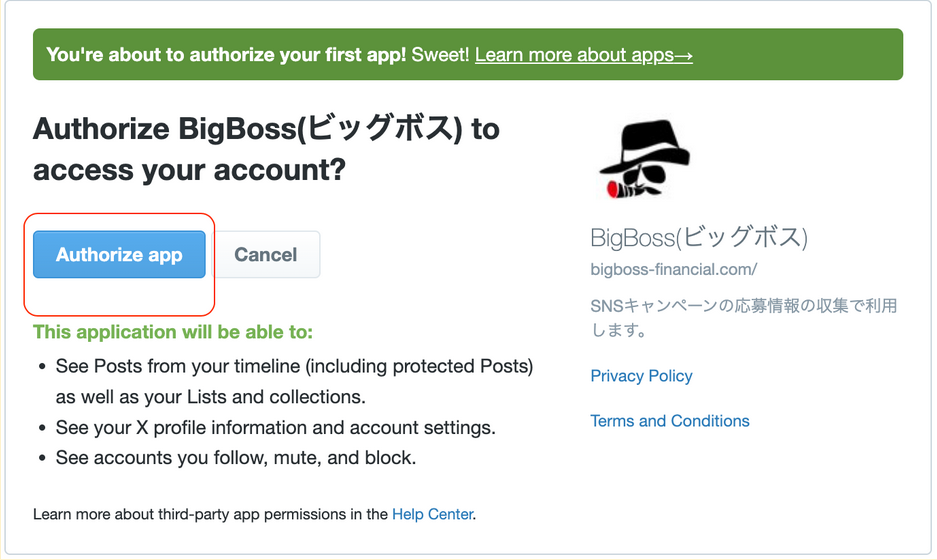Click "access your account?" heading line

coord(189,170)
